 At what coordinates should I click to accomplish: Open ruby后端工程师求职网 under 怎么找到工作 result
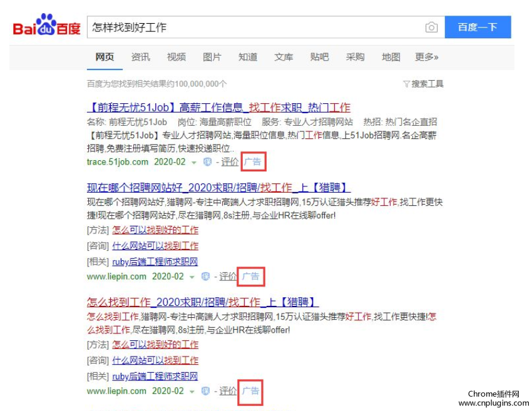155,376
